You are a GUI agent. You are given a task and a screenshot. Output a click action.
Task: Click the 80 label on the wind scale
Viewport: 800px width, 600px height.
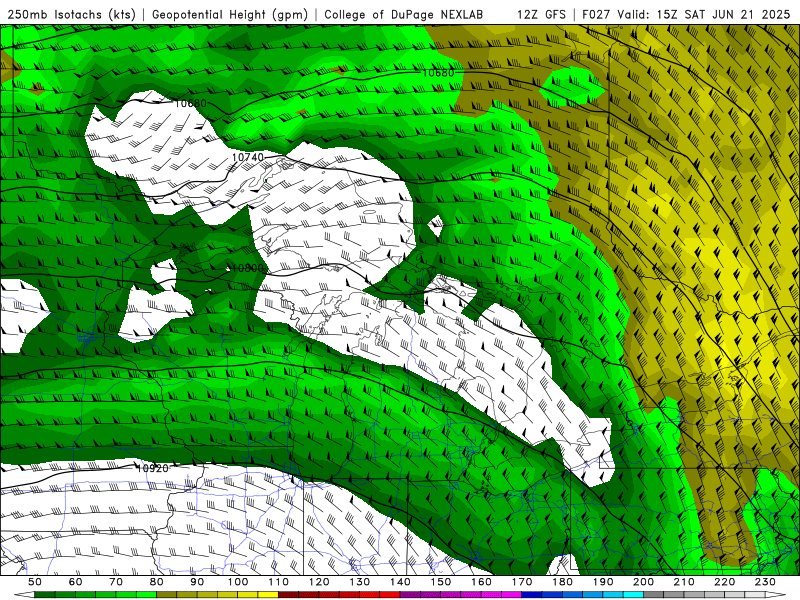tap(157, 582)
